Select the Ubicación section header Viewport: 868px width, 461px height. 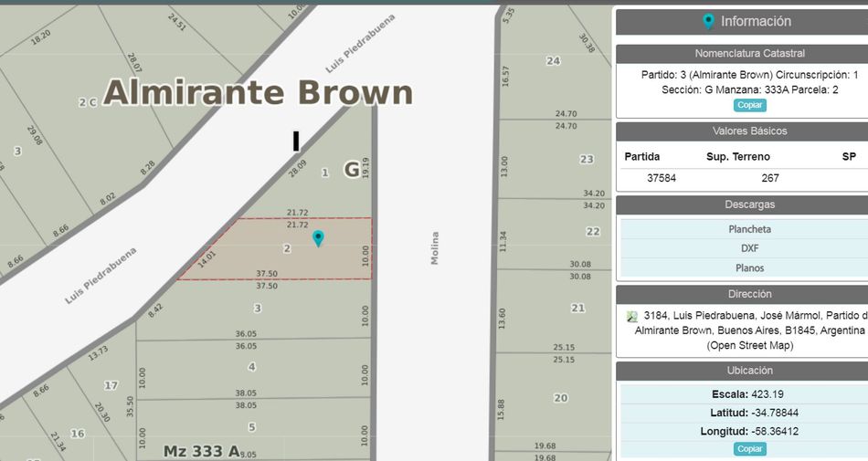[749, 371]
